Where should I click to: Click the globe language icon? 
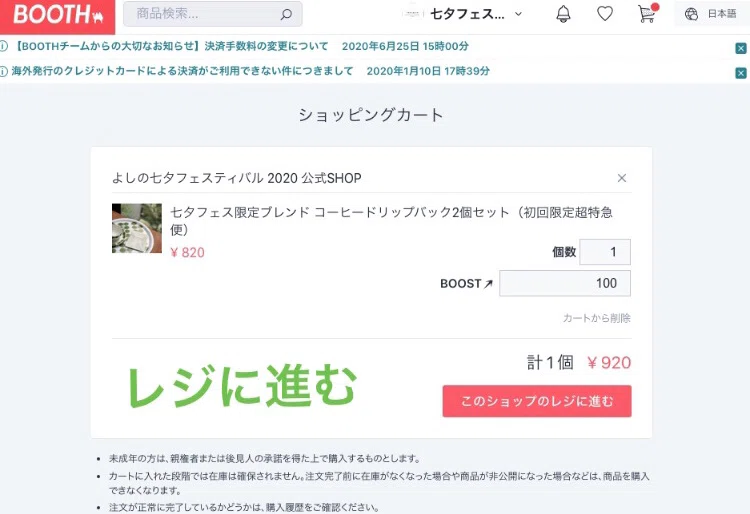pyautogui.click(x=691, y=14)
